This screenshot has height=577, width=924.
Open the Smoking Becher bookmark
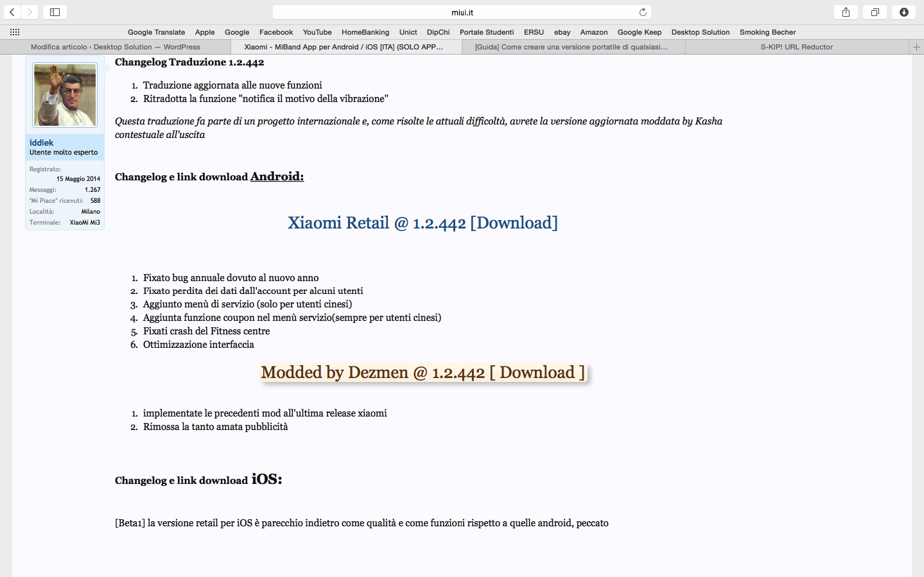click(767, 32)
